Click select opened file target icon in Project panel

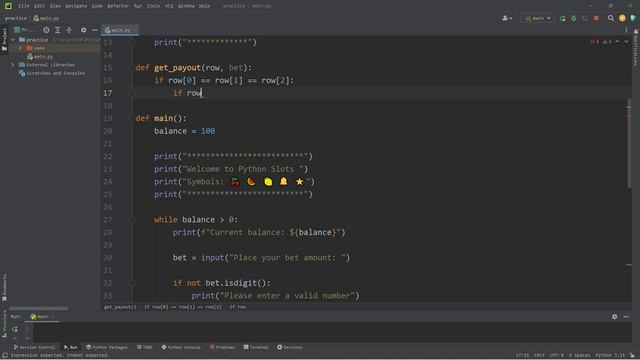tap(46, 30)
